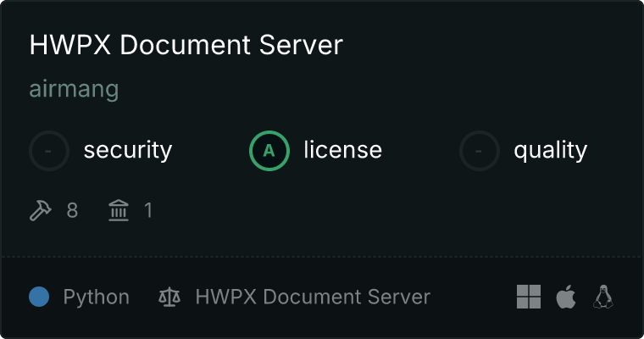
Task: Click the security score circle badge
Action: tap(49, 151)
